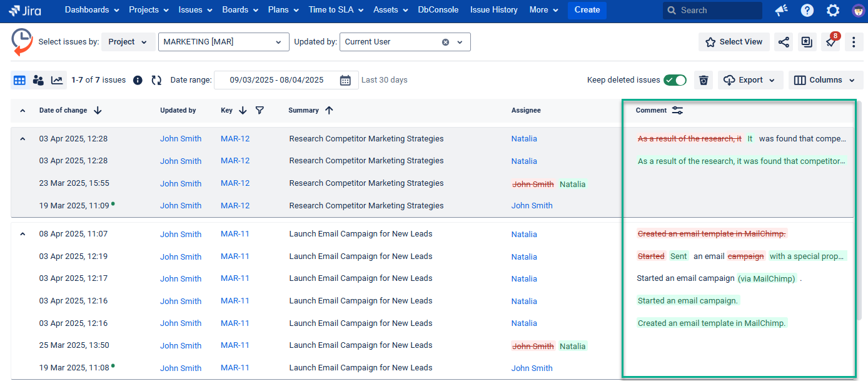
Task: Open the chart view icon
Action: (x=57, y=80)
